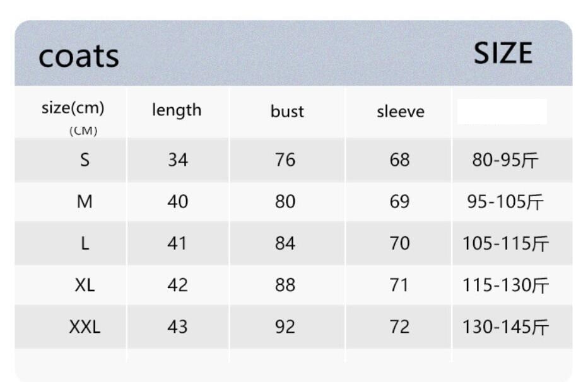Viewport: 588px width, 382px height.
Task: Choose the XL size row label
Action: pyautogui.click(x=85, y=285)
